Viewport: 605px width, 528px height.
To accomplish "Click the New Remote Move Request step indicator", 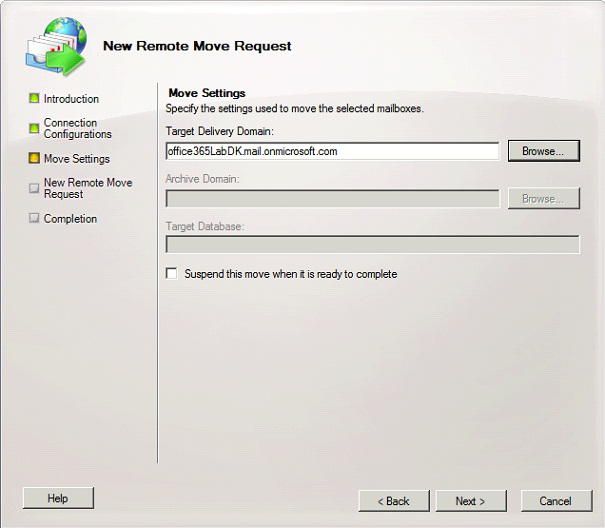I will tap(34, 188).
